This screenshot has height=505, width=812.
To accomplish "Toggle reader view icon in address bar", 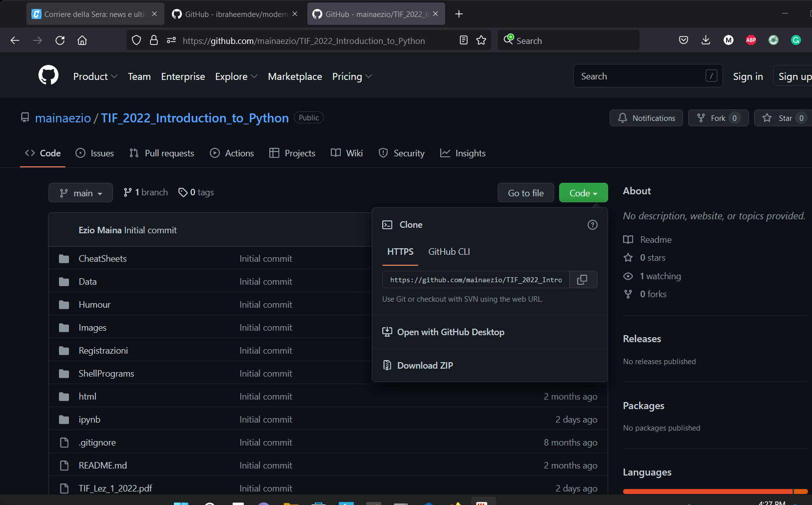I will (464, 40).
